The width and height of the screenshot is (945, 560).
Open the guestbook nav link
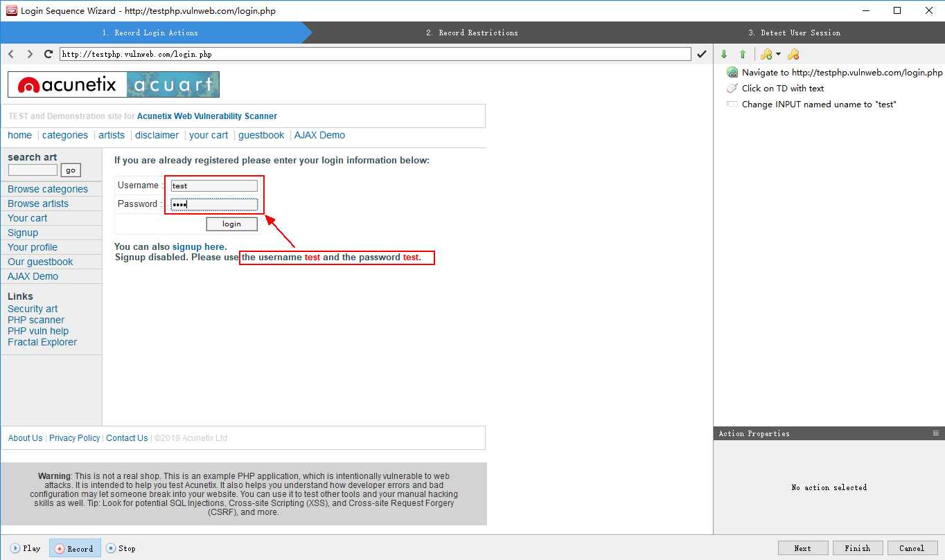[x=261, y=135]
